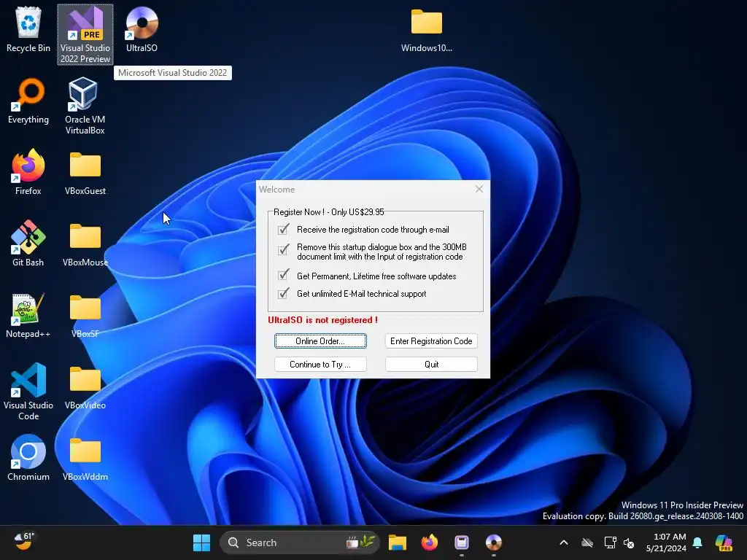Image resolution: width=747 pixels, height=560 pixels.
Task: Click Continue to Try ... button
Action: 321,365
